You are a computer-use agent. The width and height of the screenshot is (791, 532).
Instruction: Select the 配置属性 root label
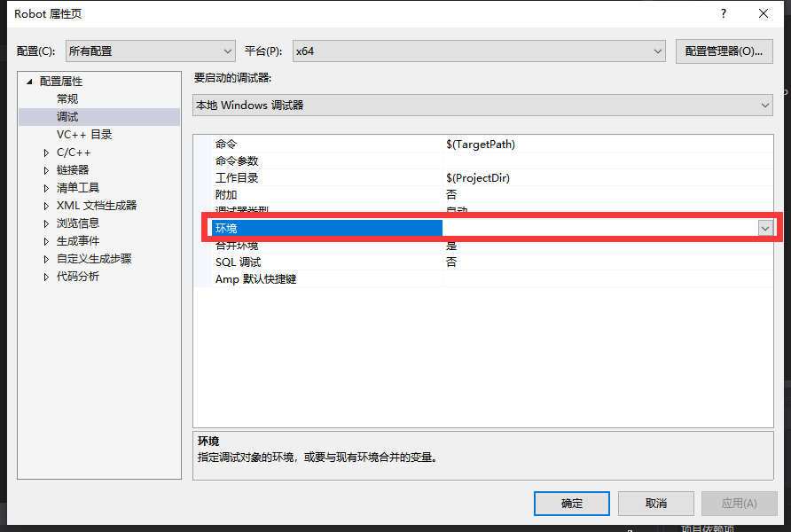click(61, 82)
